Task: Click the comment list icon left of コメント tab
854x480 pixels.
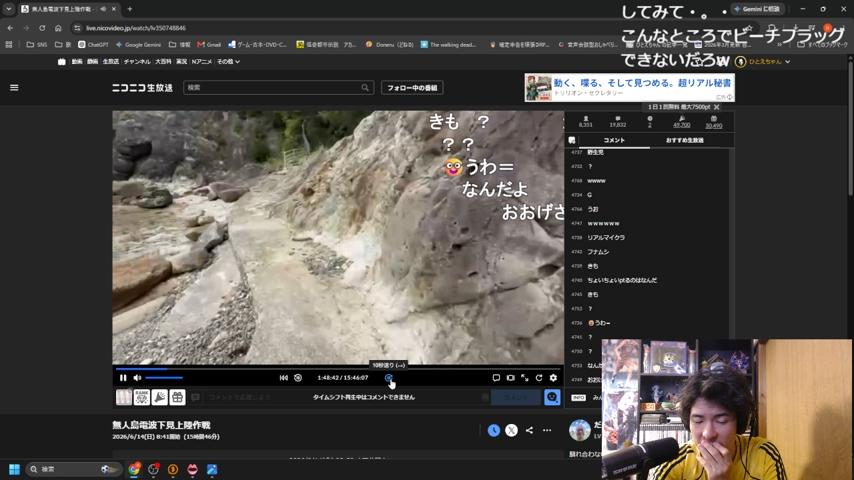Action: (572, 140)
